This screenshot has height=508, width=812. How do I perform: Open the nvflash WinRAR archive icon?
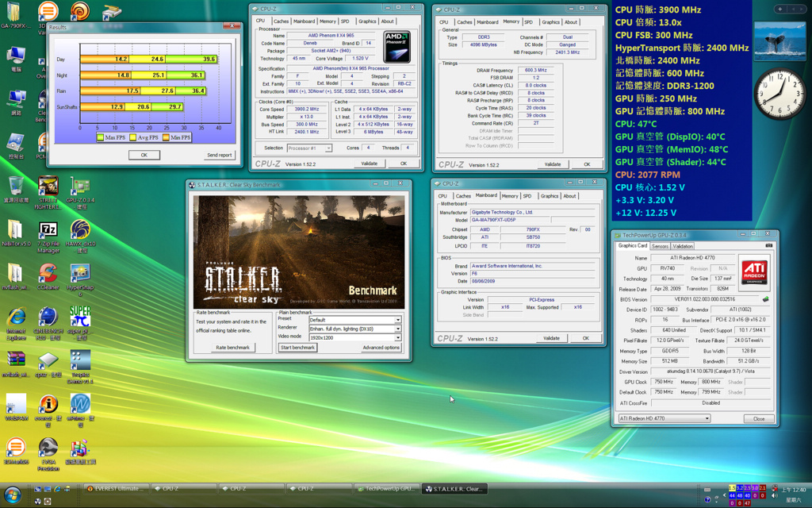click(16, 364)
